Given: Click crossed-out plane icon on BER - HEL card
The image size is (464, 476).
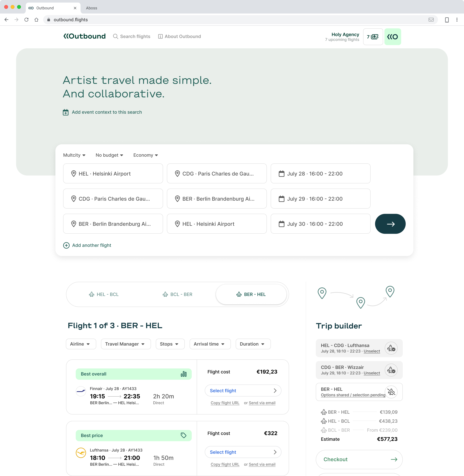Looking at the screenshot, I should point(391,392).
